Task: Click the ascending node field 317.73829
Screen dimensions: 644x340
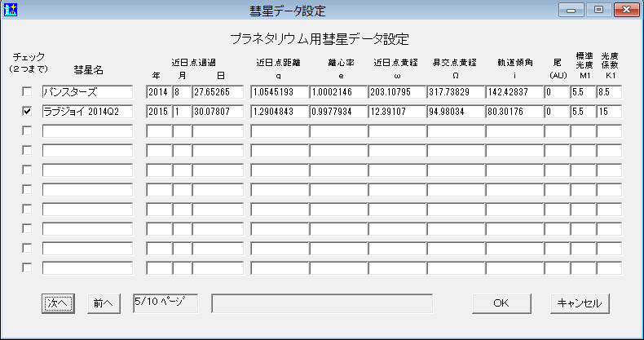Action: coord(455,91)
